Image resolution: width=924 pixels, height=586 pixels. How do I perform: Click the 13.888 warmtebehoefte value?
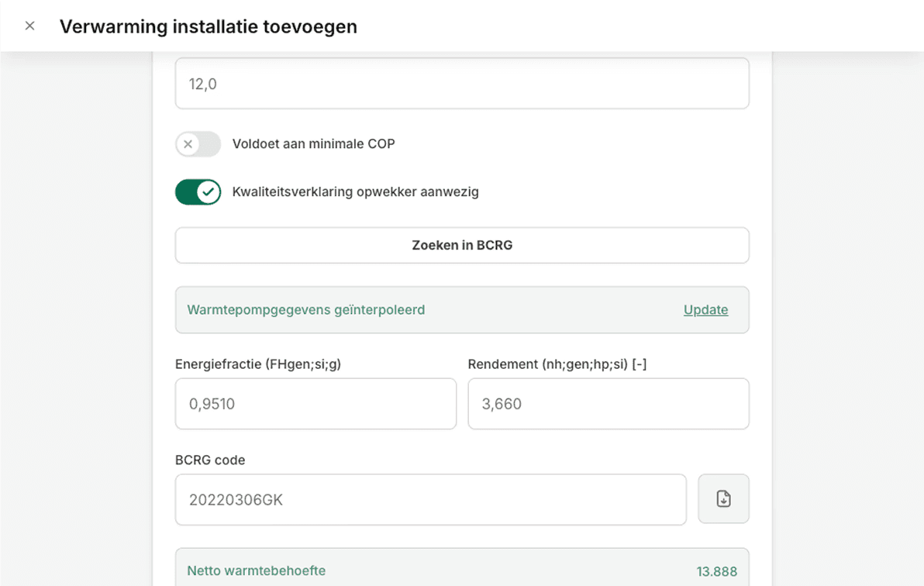point(717,571)
